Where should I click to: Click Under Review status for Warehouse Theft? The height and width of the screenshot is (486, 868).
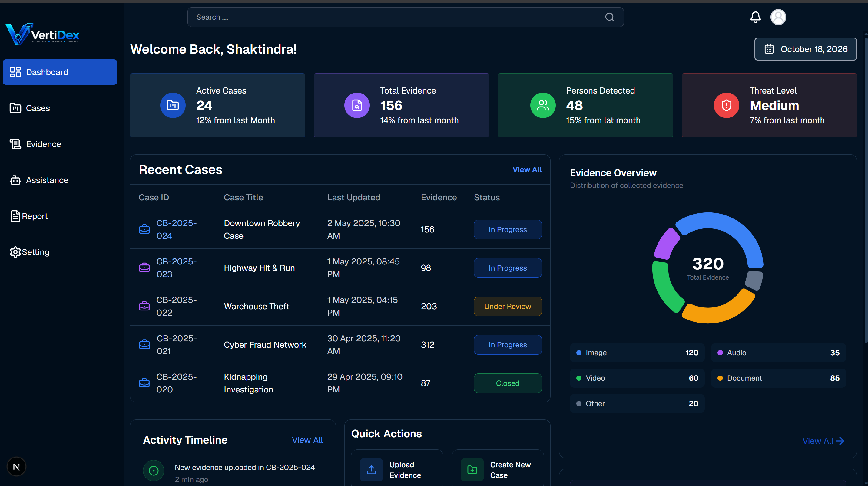[x=508, y=306]
